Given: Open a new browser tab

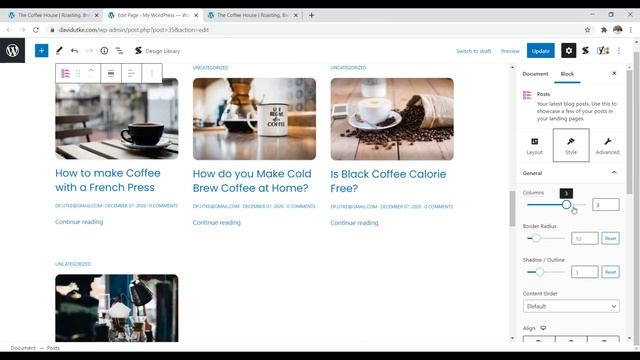Looking at the screenshot, I should [x=311, y=15].
